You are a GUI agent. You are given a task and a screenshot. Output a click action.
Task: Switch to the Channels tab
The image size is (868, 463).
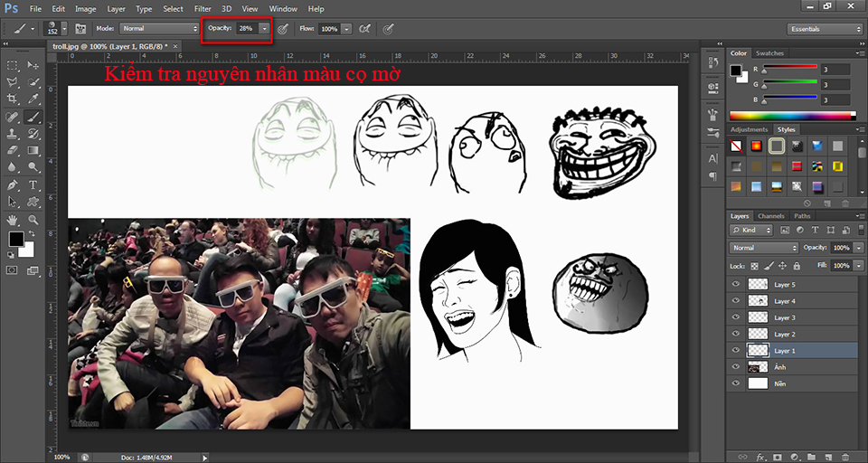(771, 216)
